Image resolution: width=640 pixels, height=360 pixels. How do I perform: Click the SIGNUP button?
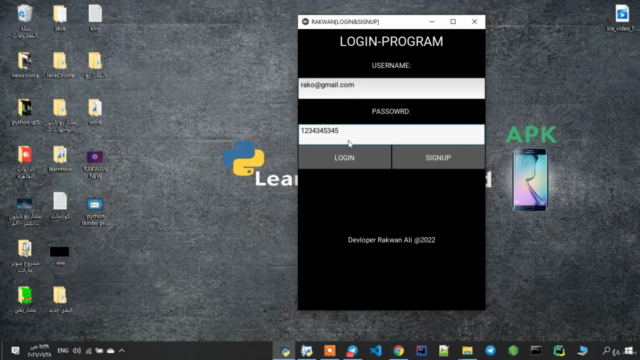(438, 158)
